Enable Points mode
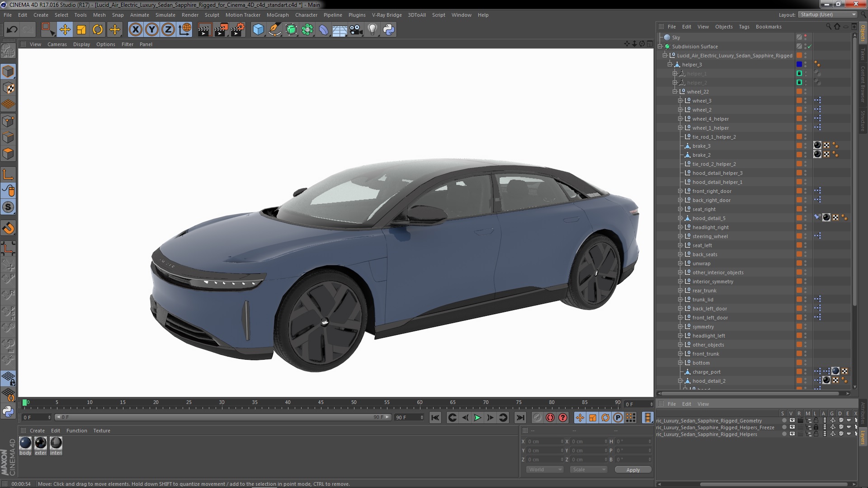The width and height of the screenshot is (868, 488). coord(8,121)
